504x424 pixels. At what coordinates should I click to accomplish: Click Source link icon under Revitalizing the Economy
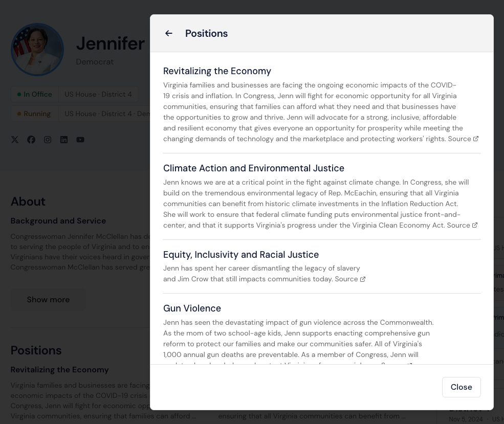[x=475, y=139]
